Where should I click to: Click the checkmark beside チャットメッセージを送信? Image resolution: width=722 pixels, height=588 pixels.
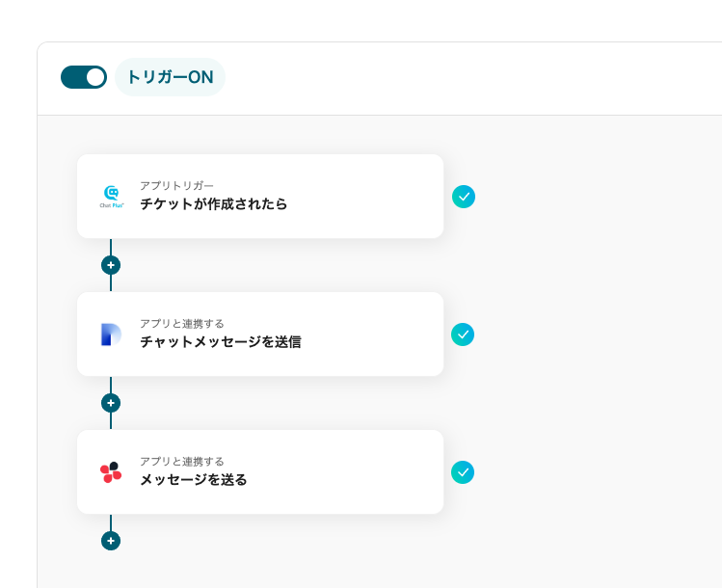point(463,334)
